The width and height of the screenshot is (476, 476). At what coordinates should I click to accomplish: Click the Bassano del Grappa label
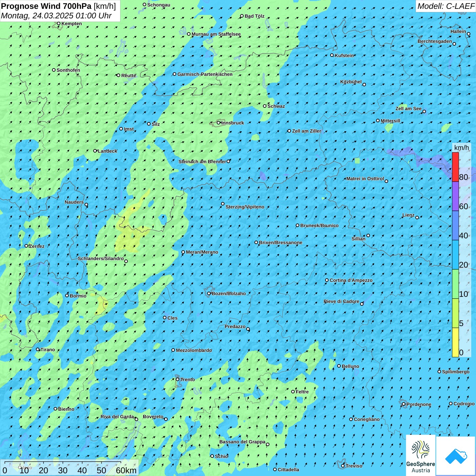(x=242, y=442)
